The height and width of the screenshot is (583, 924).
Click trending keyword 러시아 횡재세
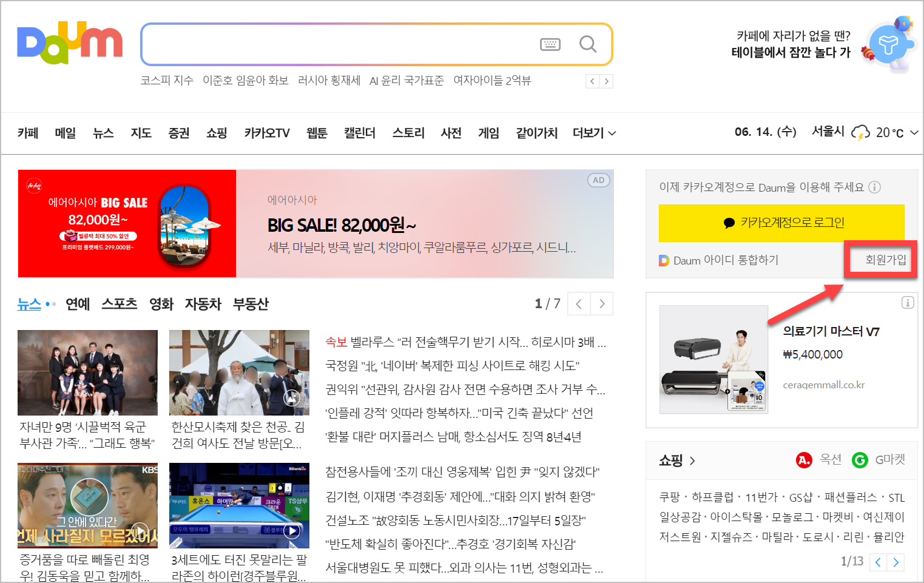click(329, 81)
